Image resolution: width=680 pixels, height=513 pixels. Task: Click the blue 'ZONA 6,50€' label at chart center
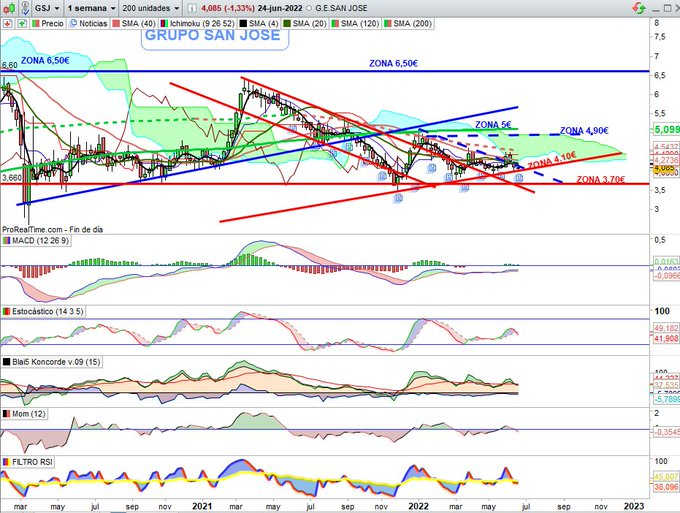(x=393, y=63)
